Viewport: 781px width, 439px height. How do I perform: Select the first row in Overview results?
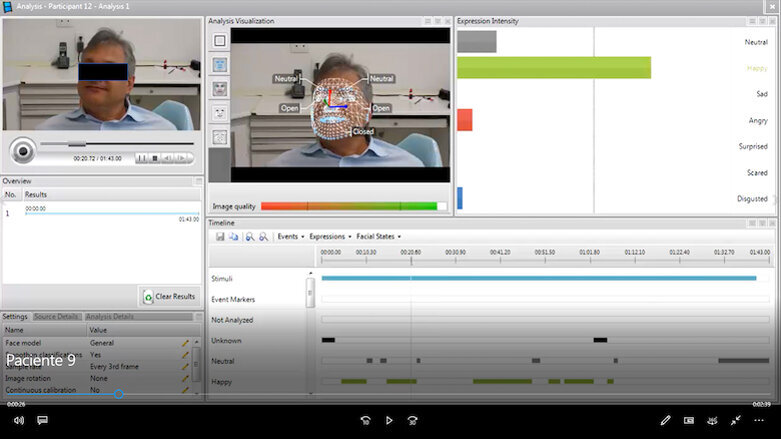click(100, 213)
